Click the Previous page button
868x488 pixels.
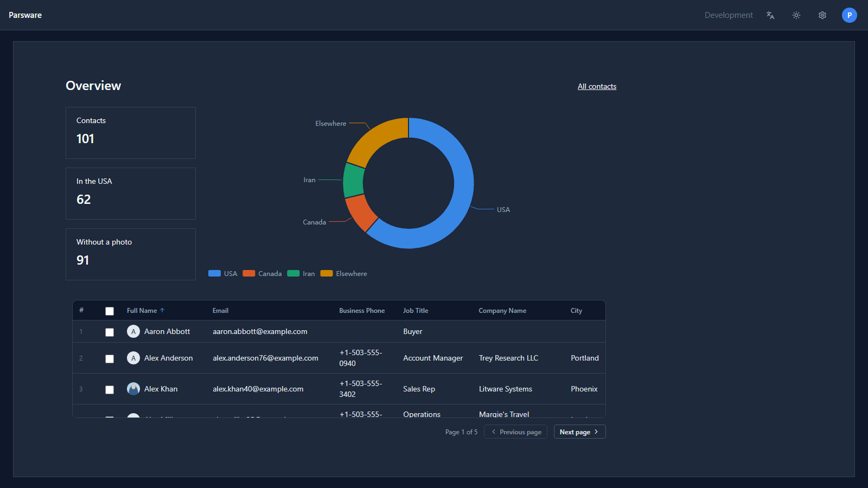tap(515, 432)
